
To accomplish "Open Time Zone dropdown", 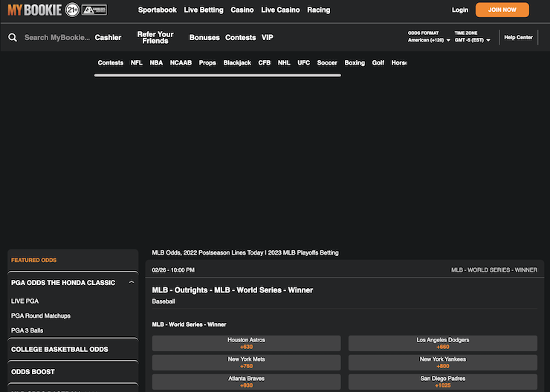I will coord(472,37).
